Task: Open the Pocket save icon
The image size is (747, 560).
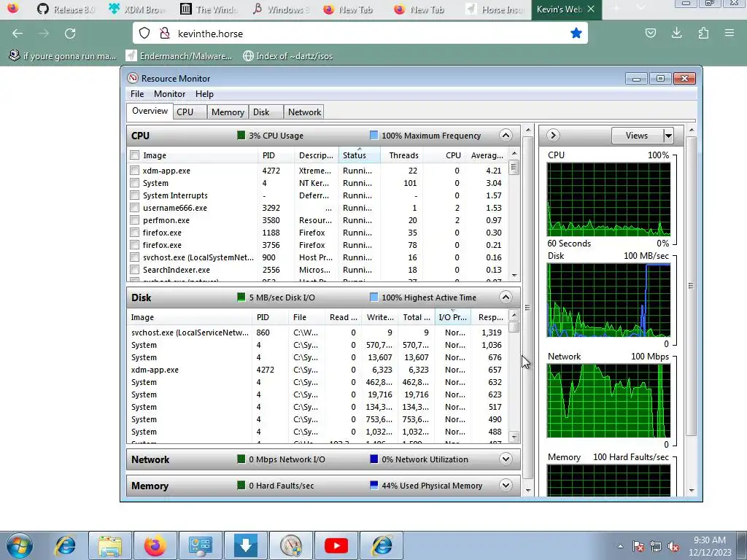Action: 650,33
